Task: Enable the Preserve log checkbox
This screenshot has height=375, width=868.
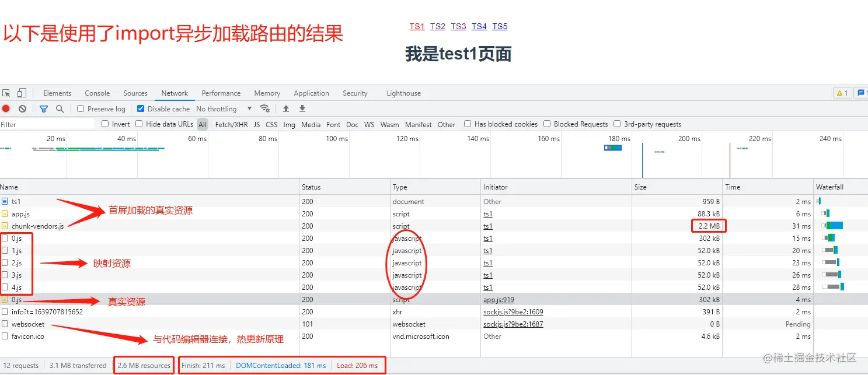Action: [81, 108]
